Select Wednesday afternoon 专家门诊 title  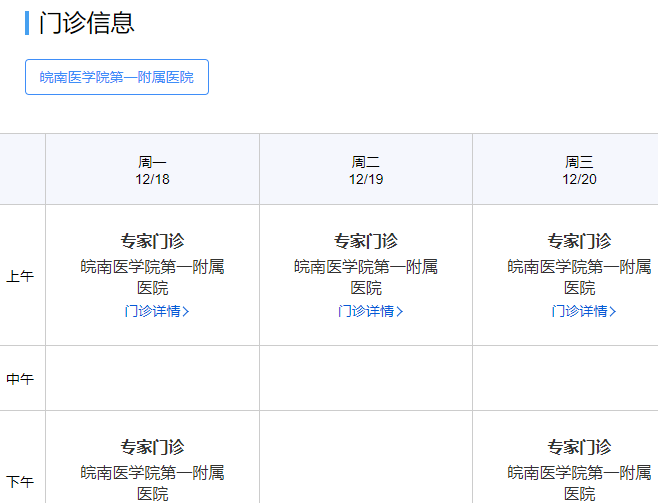pyautogui.click(x=579, y=447)
